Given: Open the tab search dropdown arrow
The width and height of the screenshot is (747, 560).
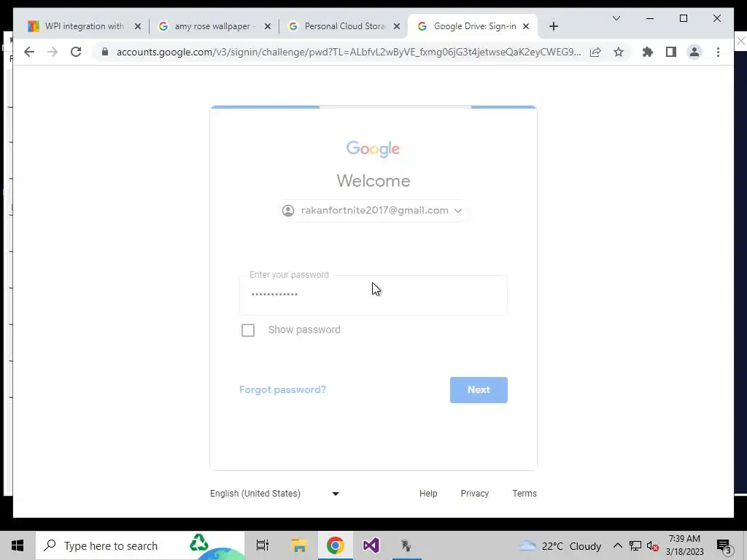Looking at the screenshot, I should 616,18.
